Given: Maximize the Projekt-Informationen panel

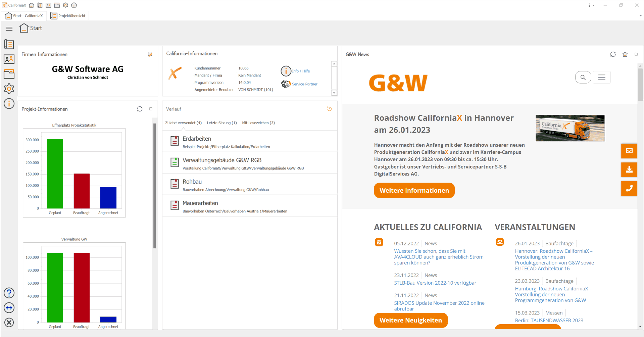Looking at the screenshot, I should point(151,109).
